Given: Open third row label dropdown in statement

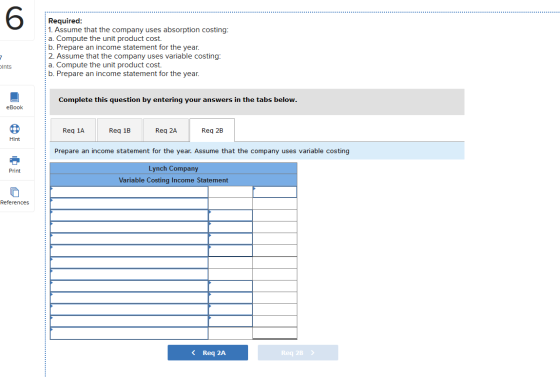Looking at the screenshot, I should point(129,216).
